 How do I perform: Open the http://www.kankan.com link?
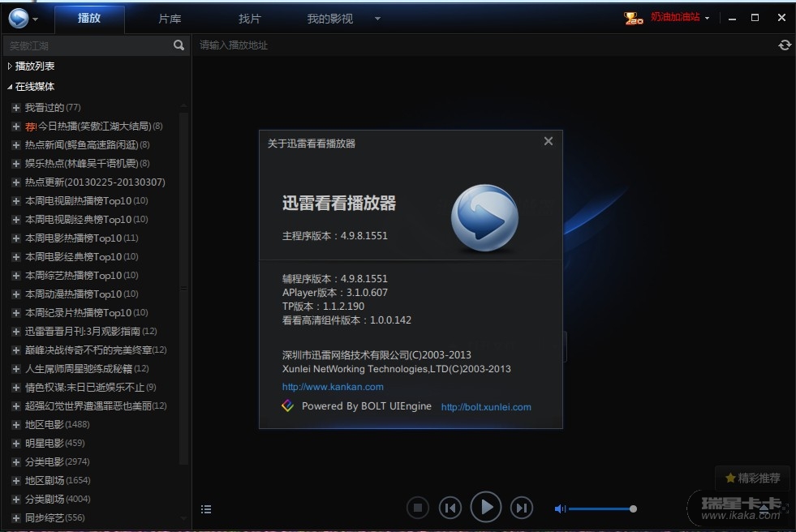tap(333, 387)
